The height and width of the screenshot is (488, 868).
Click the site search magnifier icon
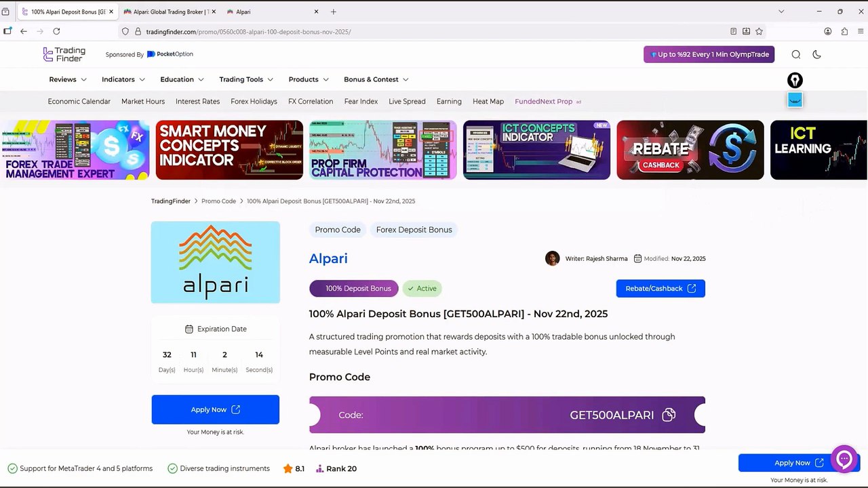pyautogui.click(x=796, y=54)
